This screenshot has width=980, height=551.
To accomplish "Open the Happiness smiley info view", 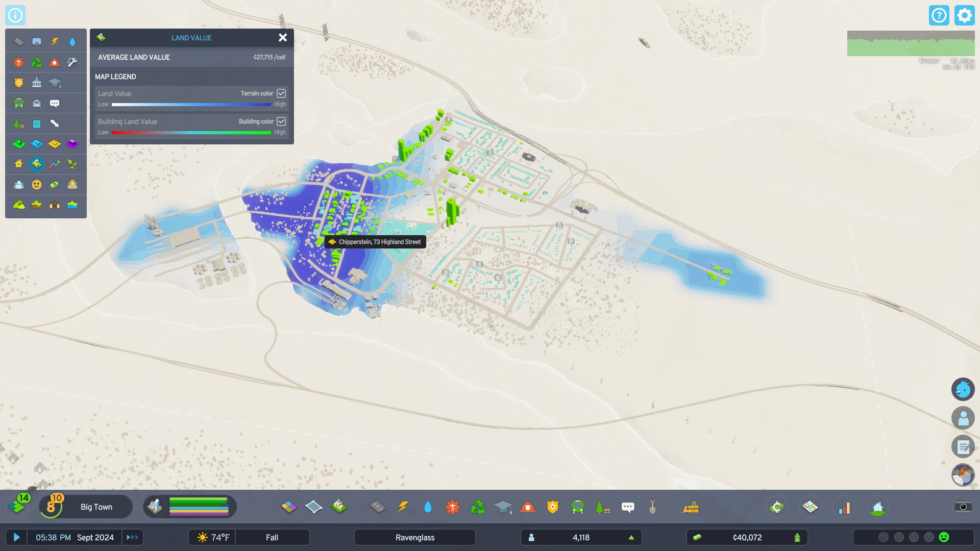I will click(37, 185).
